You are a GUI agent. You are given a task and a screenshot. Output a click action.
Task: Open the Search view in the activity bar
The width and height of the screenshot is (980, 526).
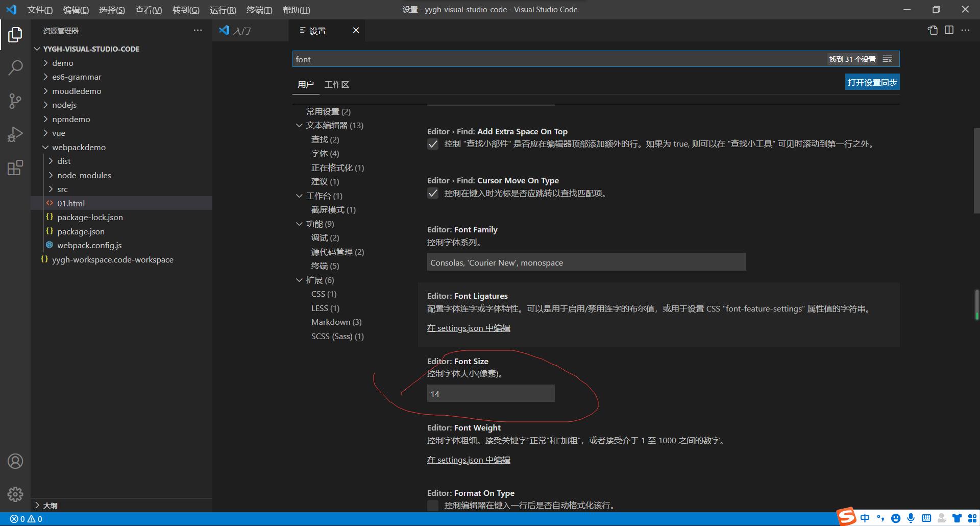pos(15,67)
